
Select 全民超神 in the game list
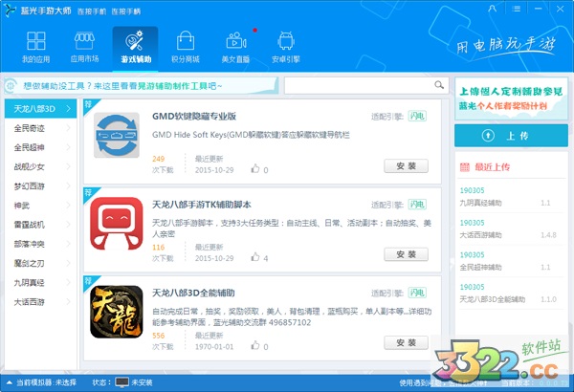(40, 147)
